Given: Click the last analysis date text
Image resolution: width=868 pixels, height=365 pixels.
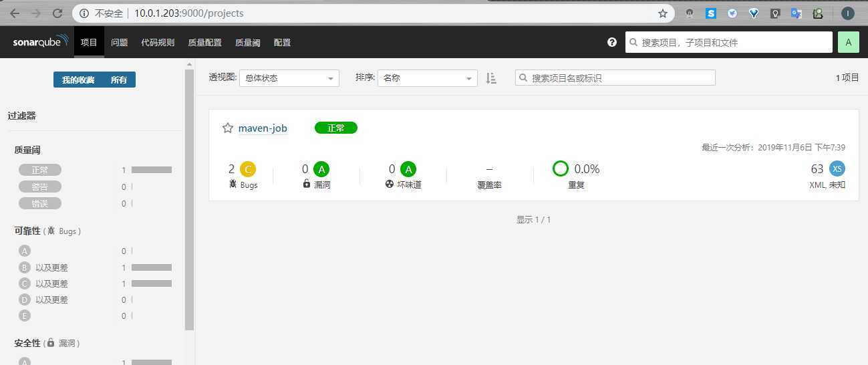Looking at the screenshot, I should click(773, 147).
